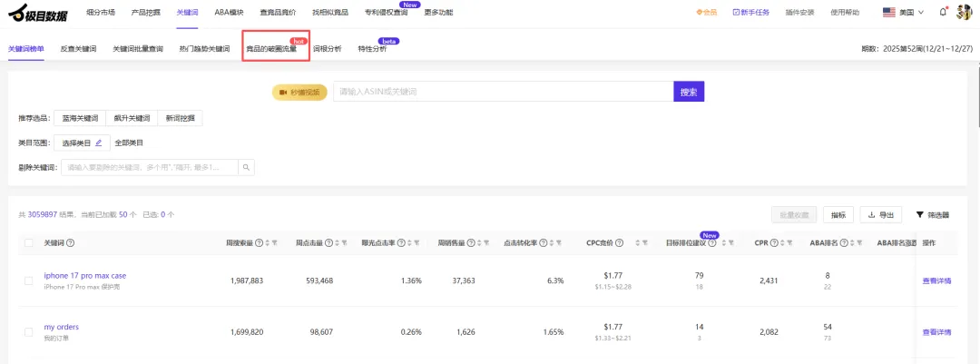The image size is (980, 364).
Task: Click the 导出 export download button
Action: (x=880, y=215)
